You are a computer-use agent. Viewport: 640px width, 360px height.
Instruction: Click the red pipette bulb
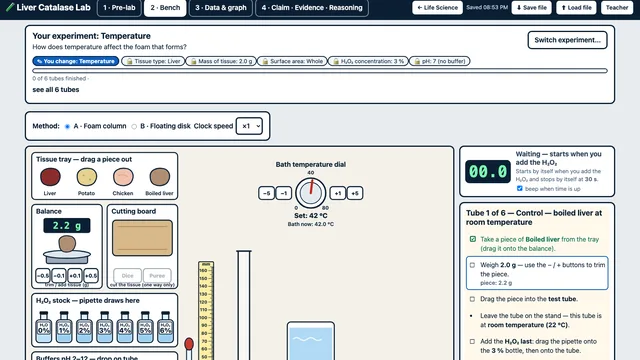tap(189, 344)
